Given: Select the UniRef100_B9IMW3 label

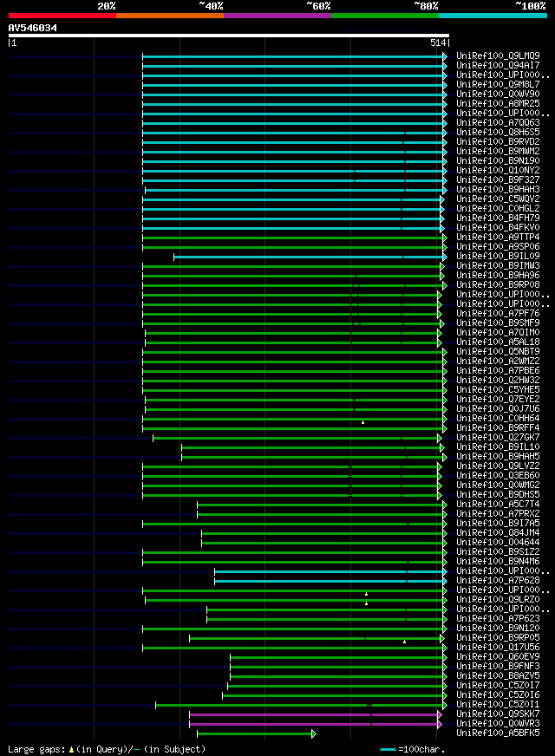Looking at the screenshot, I should 498,265.
